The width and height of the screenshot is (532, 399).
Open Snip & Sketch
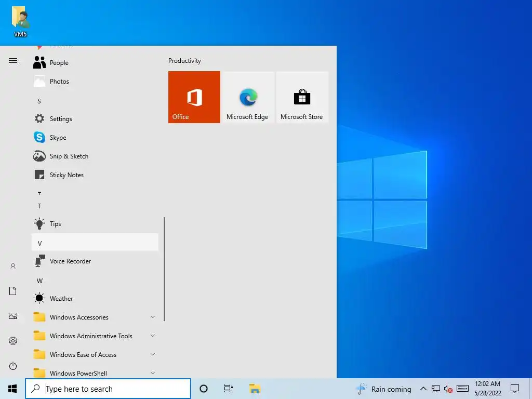tap(95, 156)
